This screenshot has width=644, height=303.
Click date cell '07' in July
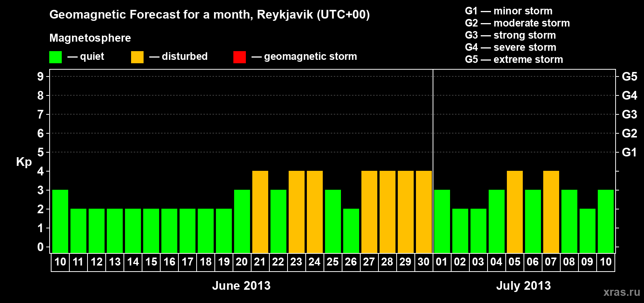(x=551, y=262)
